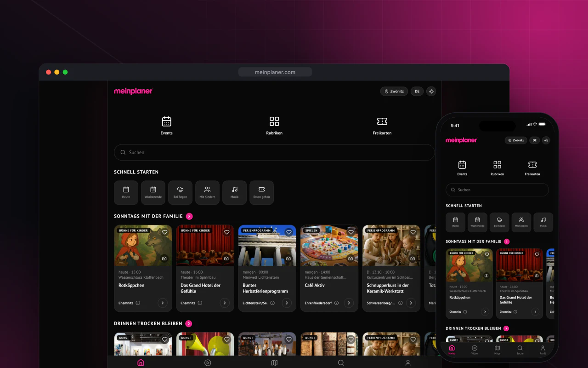
Task: Favorite the Café Aktiv card heart on desktop
Action: pyautogui.click(x=351, y=232)
